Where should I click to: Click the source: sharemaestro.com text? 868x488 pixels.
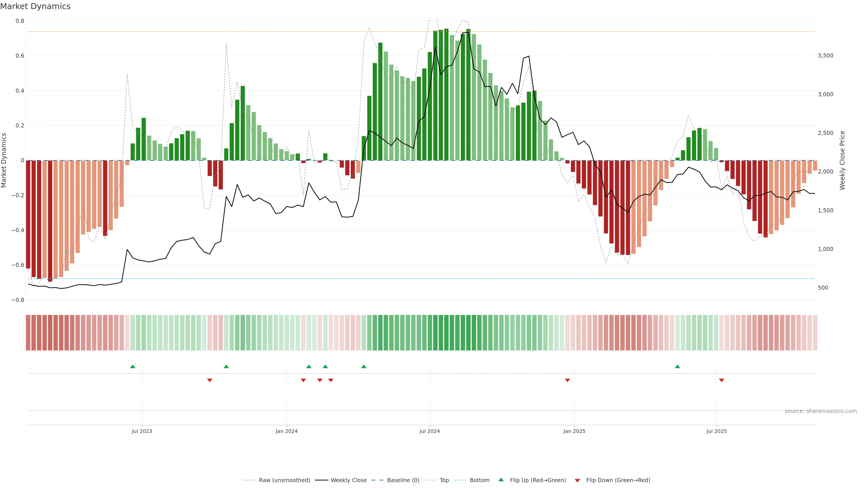coord(821,411)
